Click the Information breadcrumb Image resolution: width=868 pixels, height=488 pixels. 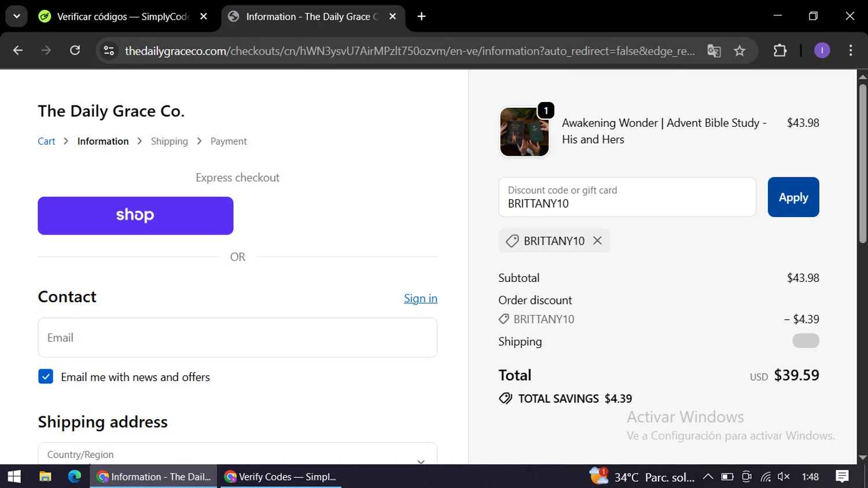(103, 141)
